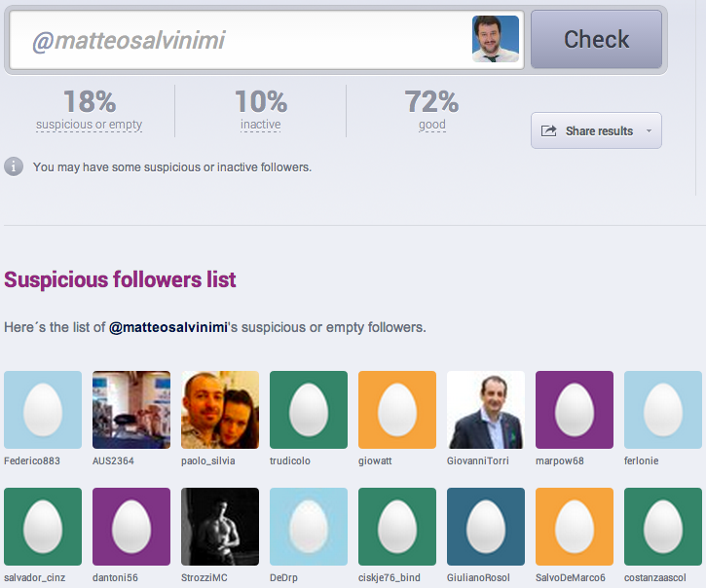Click giowatt's orange egg avatar

[x=397, y=410]
